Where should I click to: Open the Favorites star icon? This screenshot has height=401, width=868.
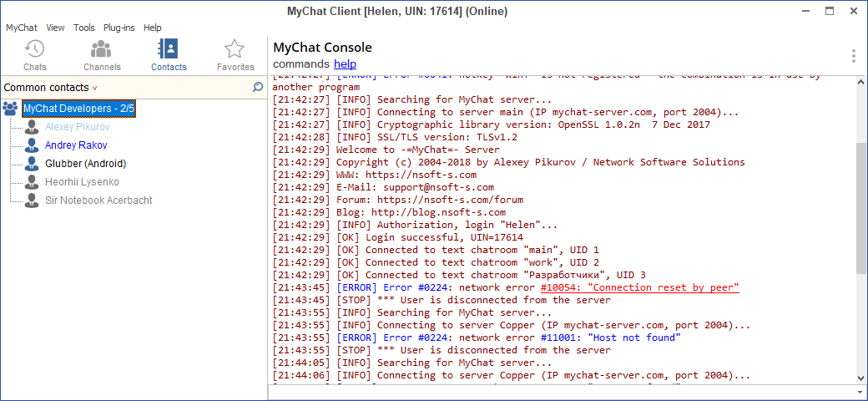[x=235, y=48]
